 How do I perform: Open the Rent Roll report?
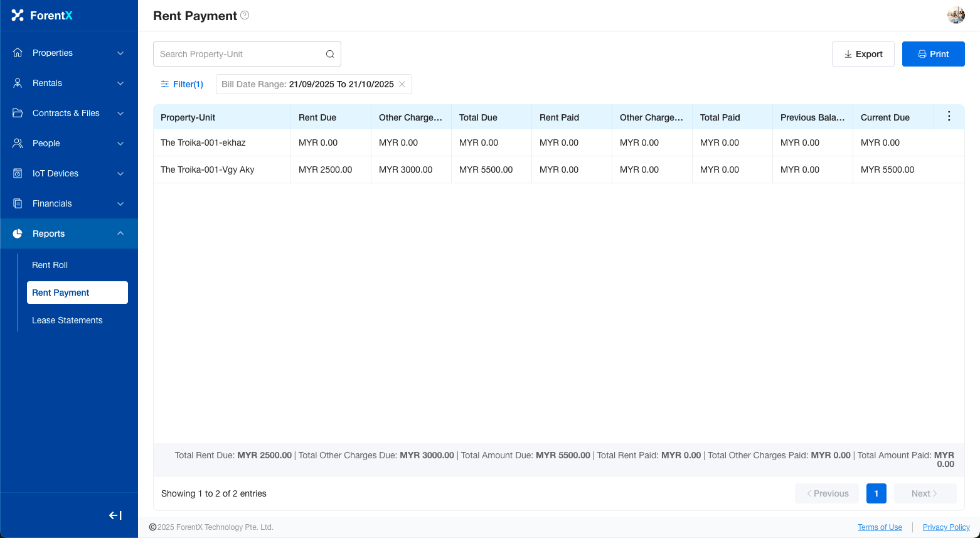coord(50,265)
